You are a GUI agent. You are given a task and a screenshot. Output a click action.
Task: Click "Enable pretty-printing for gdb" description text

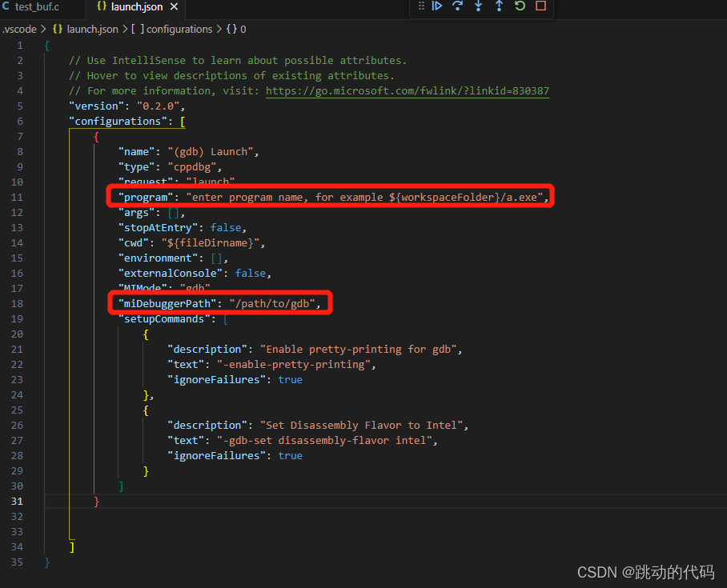point(359,350)
